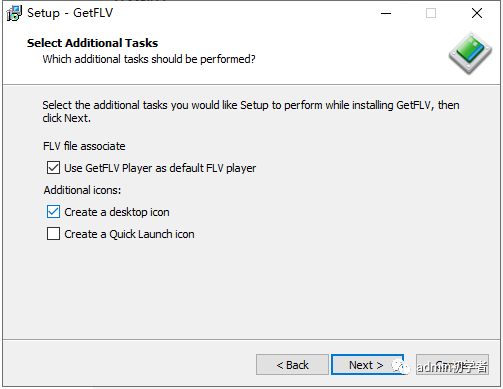This screenshot has height=389, width=503.
Task: Click the 'Select Additional Tasks' heading
Action: pyautogui.click(x=92, y=43)
